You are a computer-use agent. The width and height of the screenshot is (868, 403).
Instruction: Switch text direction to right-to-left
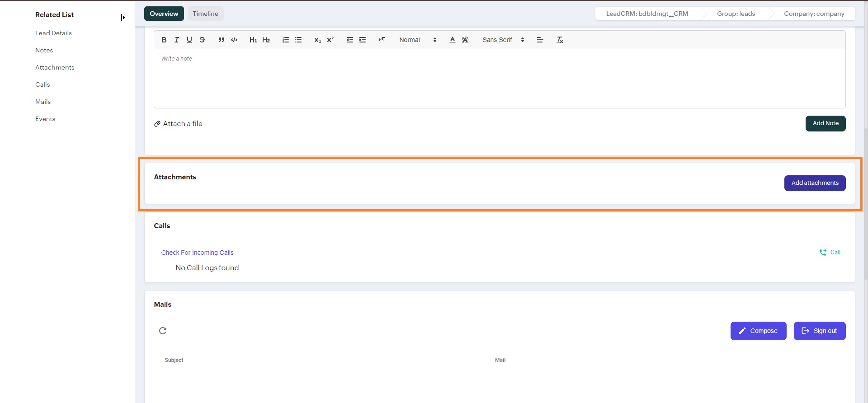(382, 40)
